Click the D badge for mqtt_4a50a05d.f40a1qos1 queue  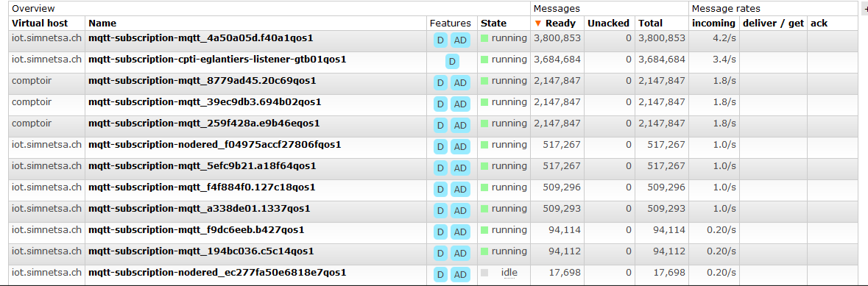pyautogui.click(x=441, y=40)
